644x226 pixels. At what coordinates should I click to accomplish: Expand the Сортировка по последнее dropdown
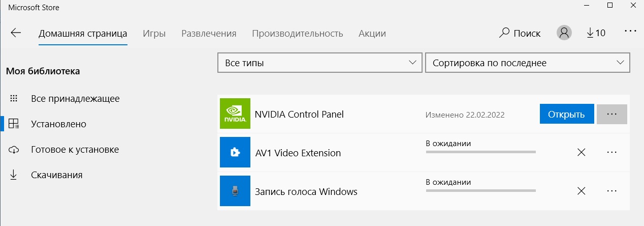click(x=527, y=63)
